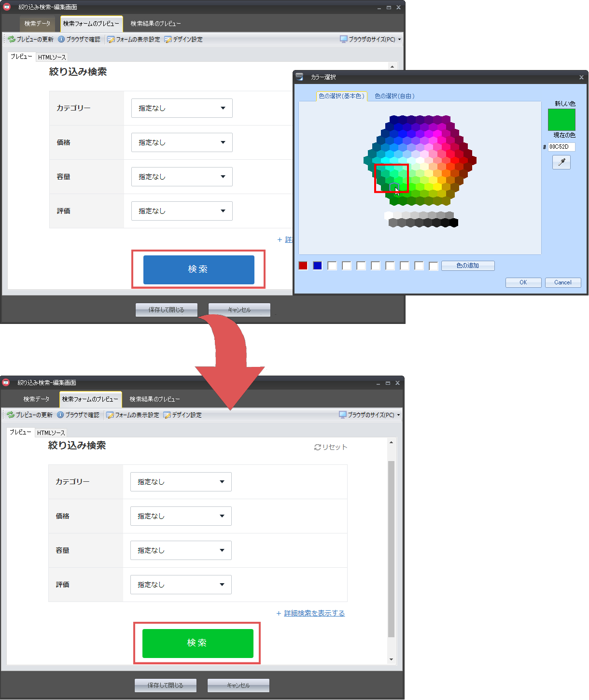
Task: Close the カラー選択 dialog with X
Action: pos(581,77)
